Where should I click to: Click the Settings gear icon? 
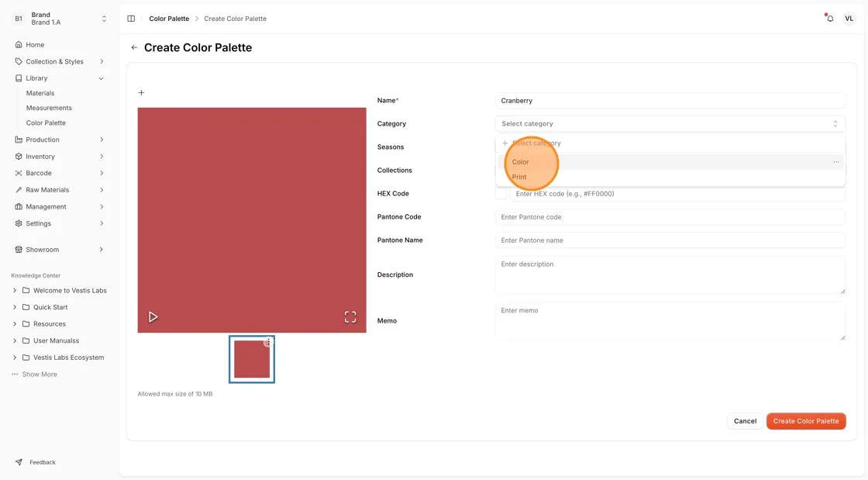[19, 223]
